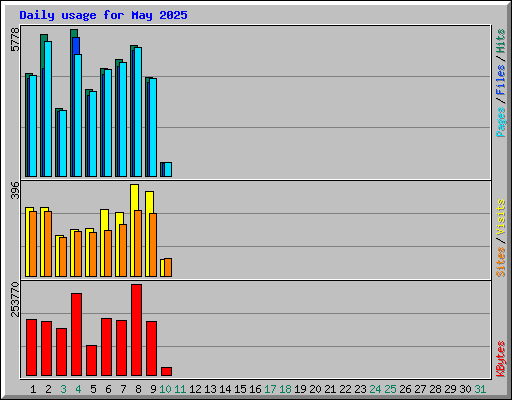Click the cyan pages bar for day 10
This screenshot has width=512, height=400.
tap(168, 169)
